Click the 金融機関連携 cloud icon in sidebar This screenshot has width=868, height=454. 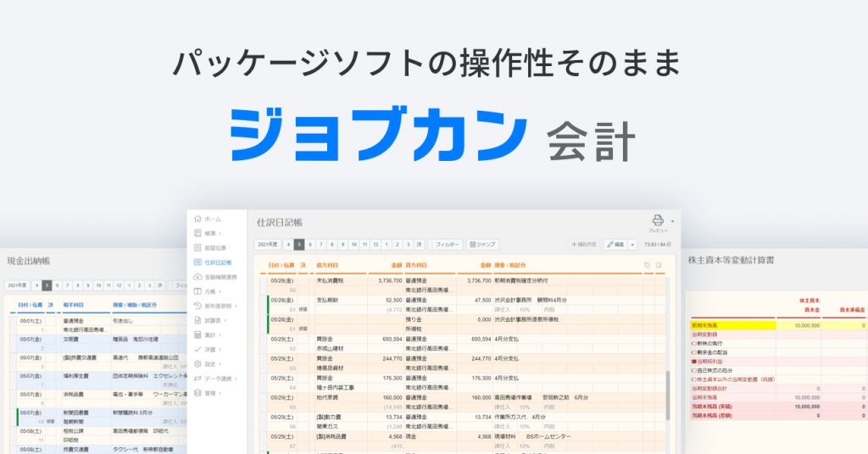point(198,277)
